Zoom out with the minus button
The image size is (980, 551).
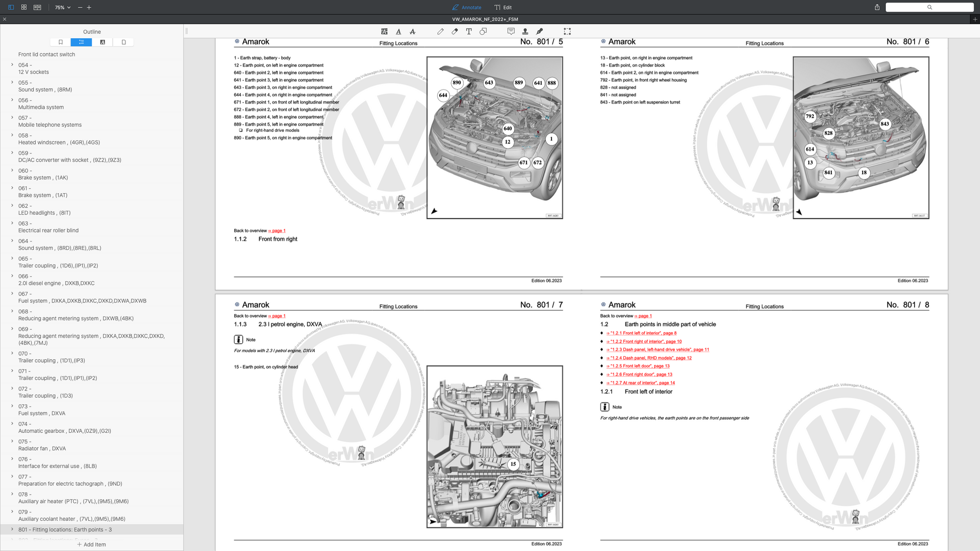(x=80, y=8)
